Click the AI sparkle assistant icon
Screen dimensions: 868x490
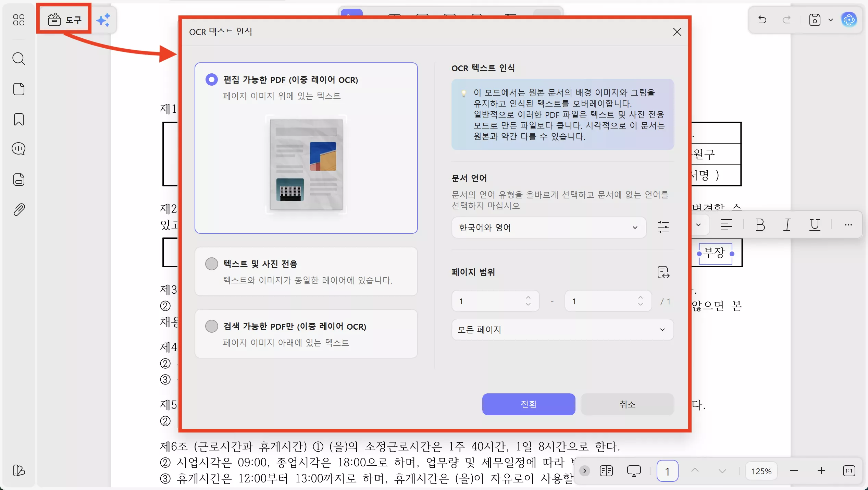103,20
